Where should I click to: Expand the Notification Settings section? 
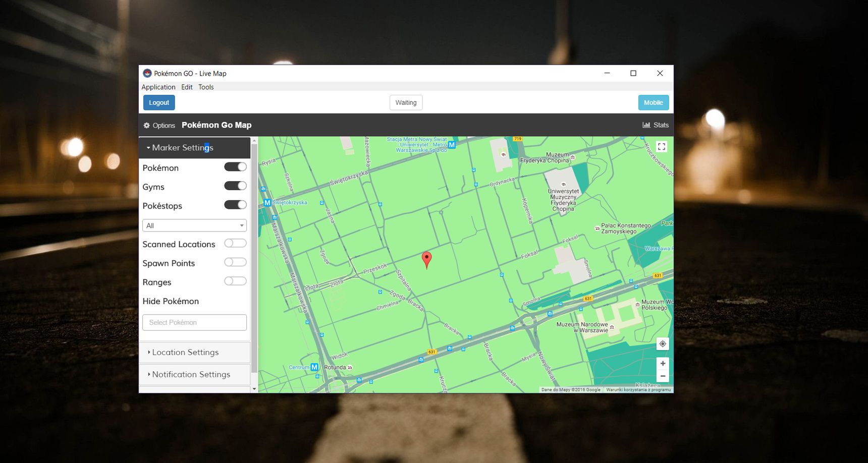pos(195,375)
